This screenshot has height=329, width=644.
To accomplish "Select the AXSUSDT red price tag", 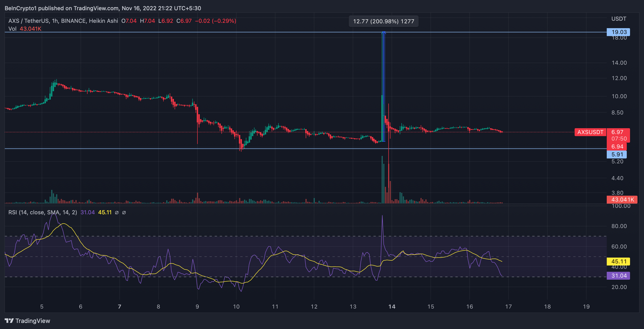I will coord(590,132).
